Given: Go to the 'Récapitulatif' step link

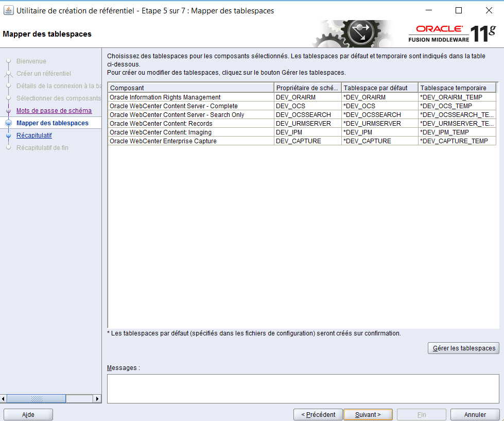Looking at the screenshot, I should pyautogui.click(x=34, y=136).
